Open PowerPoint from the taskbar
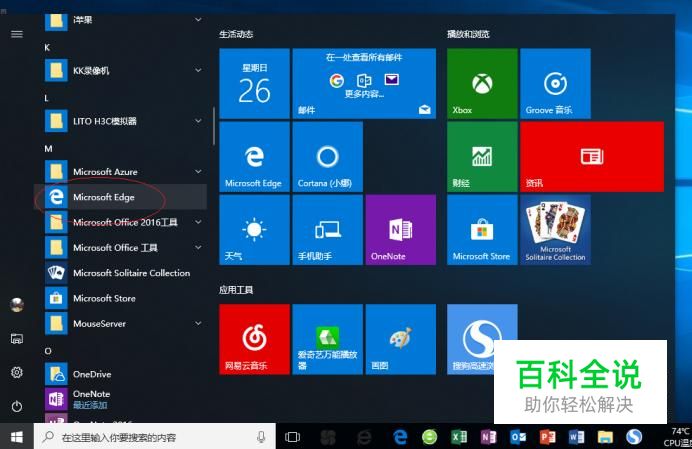The height and width of the screenshot is (449, 692). 547,437
